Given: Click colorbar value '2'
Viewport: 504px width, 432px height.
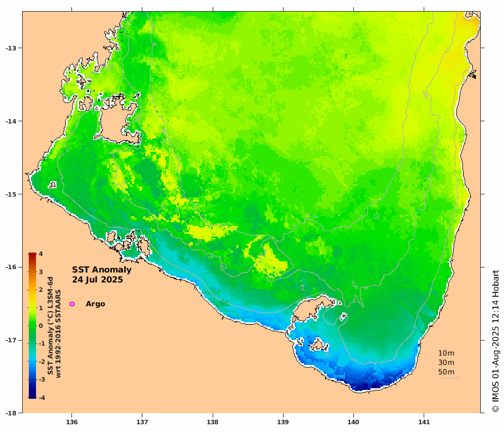Looking at the screenshot, I should 41,290.
